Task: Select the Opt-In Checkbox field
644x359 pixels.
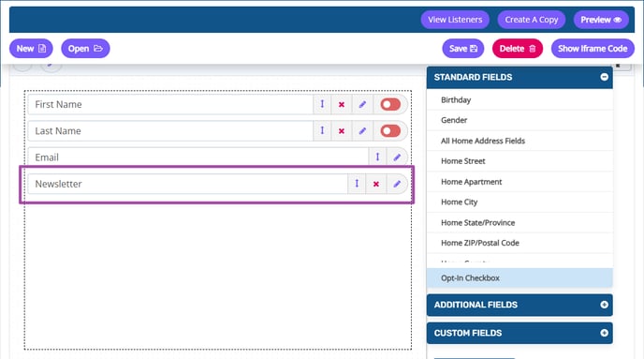Action: coord(520,278)
